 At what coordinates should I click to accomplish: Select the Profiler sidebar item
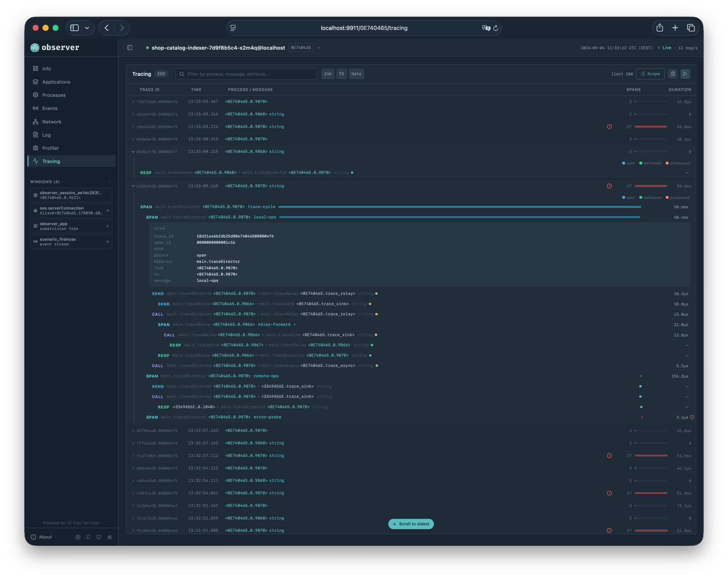tap(71, 148)
